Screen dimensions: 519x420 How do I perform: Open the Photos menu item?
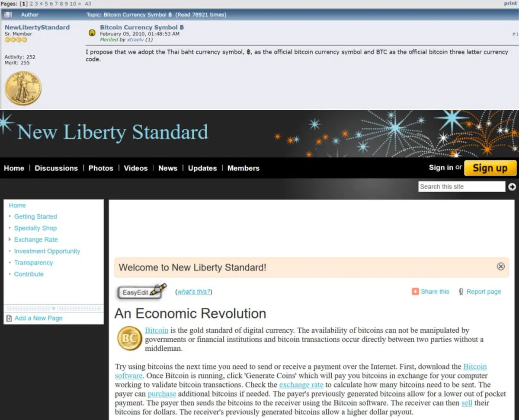click(101, 168)
